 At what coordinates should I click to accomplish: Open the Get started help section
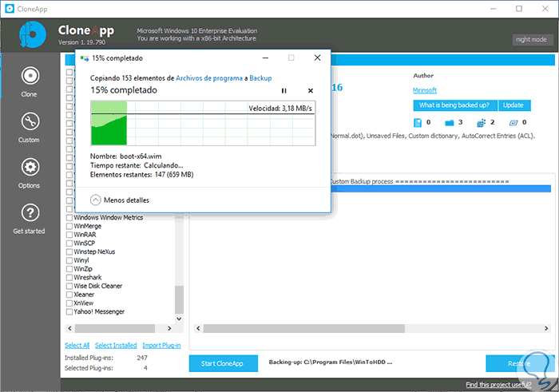click(30, 219)
